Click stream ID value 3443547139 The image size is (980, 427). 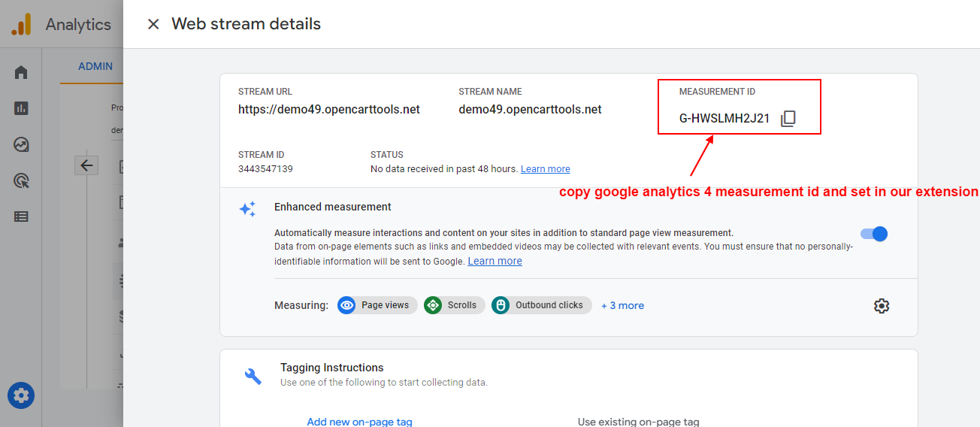(x=265, y=169)
